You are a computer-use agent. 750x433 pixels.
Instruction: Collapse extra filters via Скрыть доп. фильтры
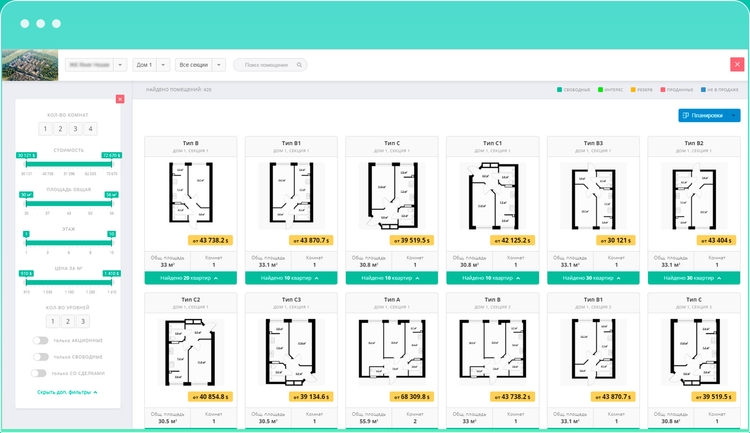tap(68, 392)
